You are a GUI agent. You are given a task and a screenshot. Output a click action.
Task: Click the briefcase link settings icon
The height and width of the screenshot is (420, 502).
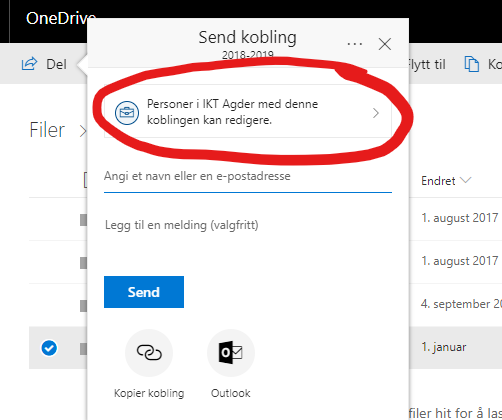tap(127, 113)
